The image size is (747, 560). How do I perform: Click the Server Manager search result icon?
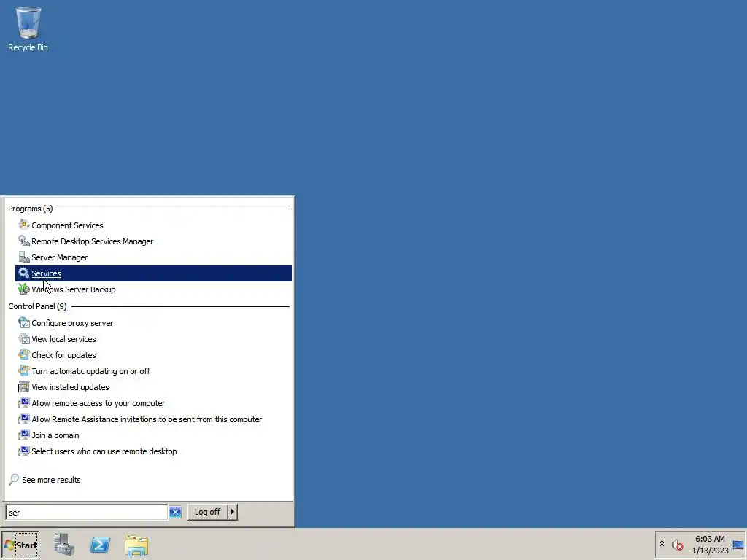(24, 257)
